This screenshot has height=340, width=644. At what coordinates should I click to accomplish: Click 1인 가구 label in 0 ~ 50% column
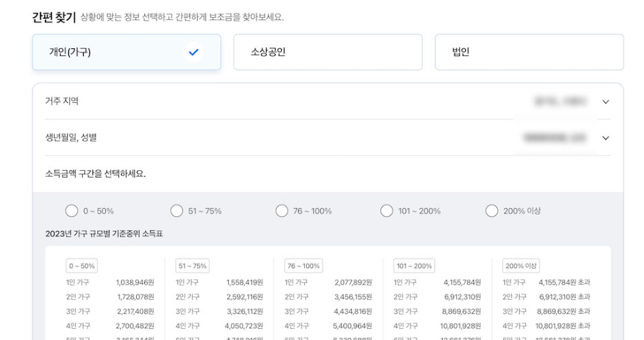(x=77, y=283)
